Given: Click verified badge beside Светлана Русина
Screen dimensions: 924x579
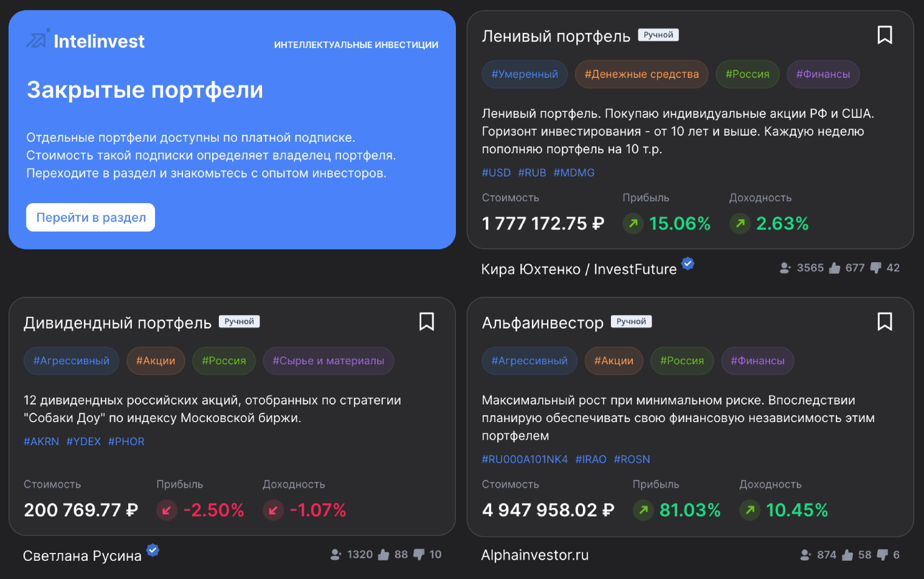Looking at the screenshot, I should 153,550.
